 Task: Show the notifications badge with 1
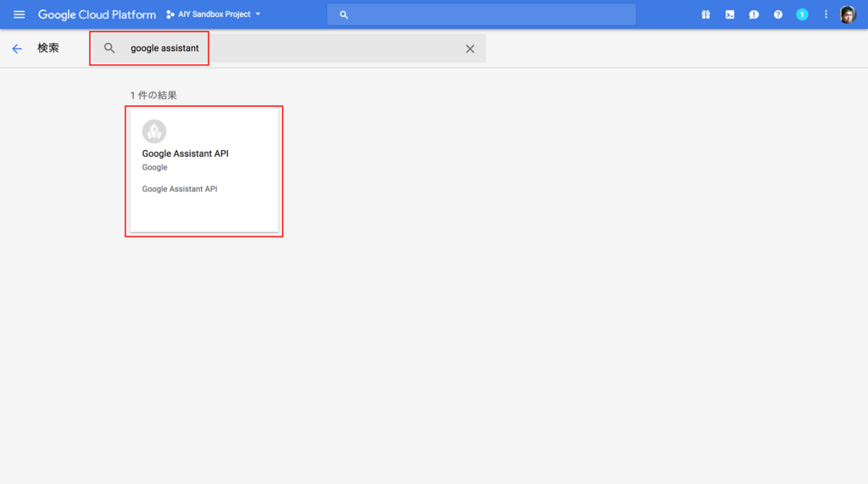802,15
